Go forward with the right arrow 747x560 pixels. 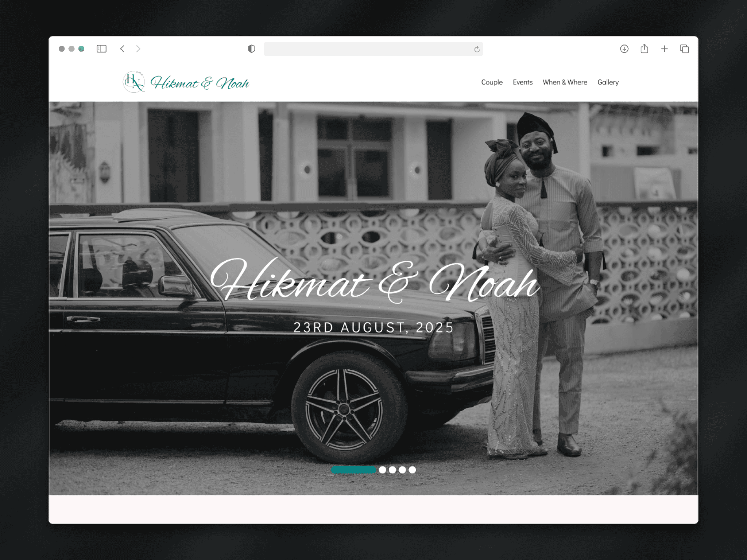138,49
